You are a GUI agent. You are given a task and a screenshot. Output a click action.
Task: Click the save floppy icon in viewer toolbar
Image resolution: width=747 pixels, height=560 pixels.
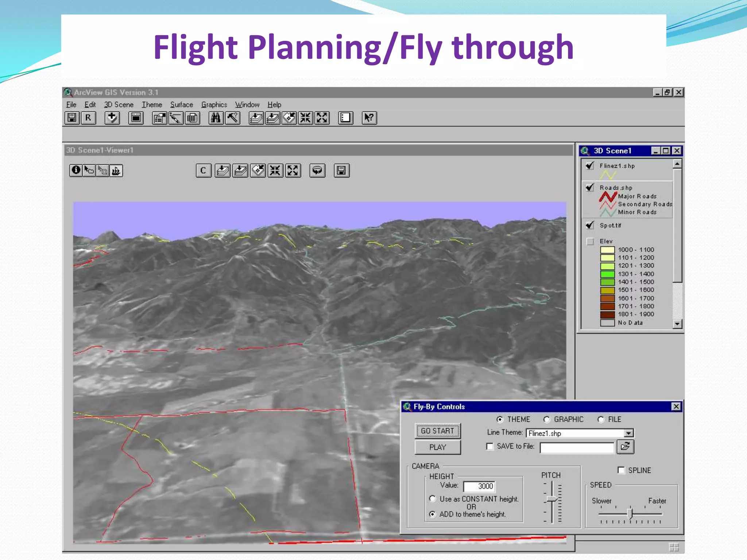(x=342, y=170)
